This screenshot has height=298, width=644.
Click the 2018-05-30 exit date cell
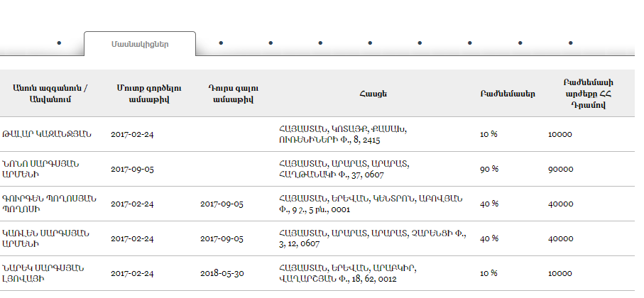pyautogui.click(x=222, y=273)
